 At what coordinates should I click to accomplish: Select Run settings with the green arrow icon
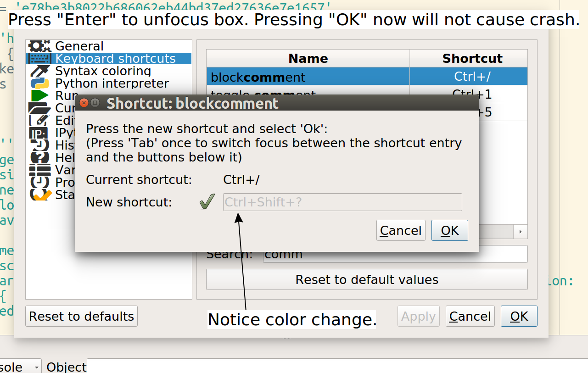[40, 95]
